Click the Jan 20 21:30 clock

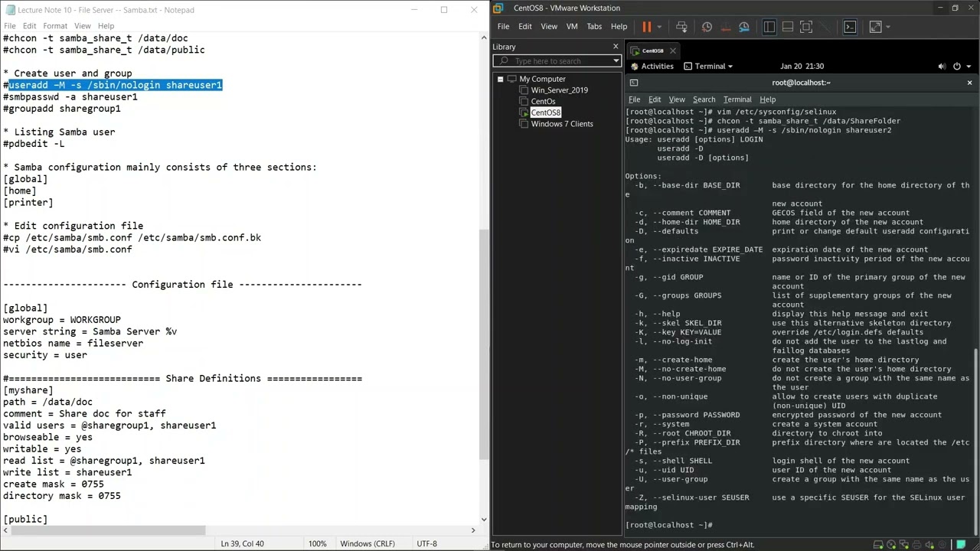tap(802, 67)
